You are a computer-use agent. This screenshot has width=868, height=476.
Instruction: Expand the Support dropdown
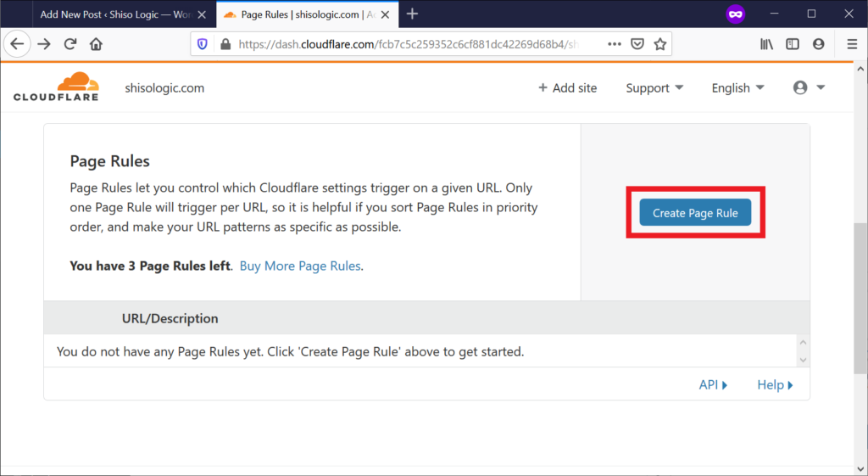tap(654, 88)
